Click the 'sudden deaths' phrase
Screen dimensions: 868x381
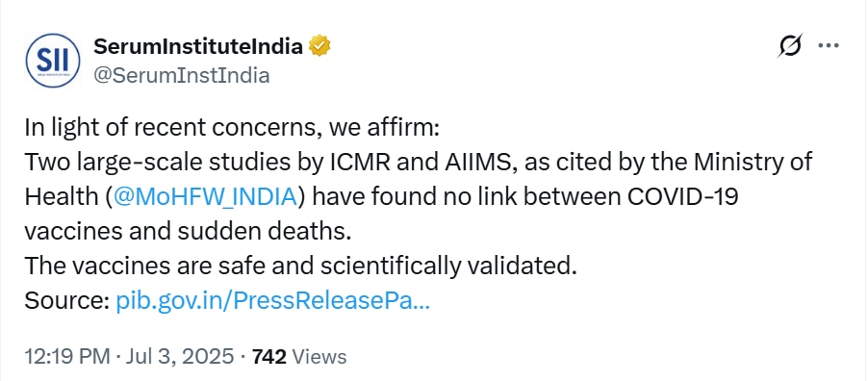point(265,233)
